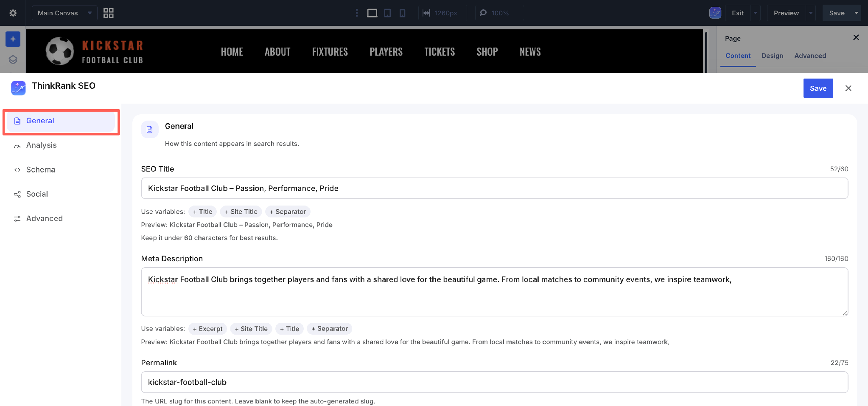Insert Separator variable in SEO Title
Screen dimensions: 868x406
tap(288, 211)
